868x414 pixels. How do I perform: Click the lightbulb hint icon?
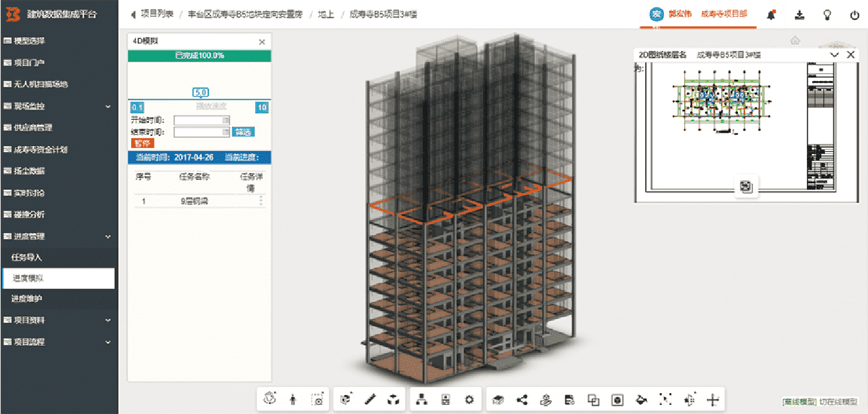(x=827, y=15)
